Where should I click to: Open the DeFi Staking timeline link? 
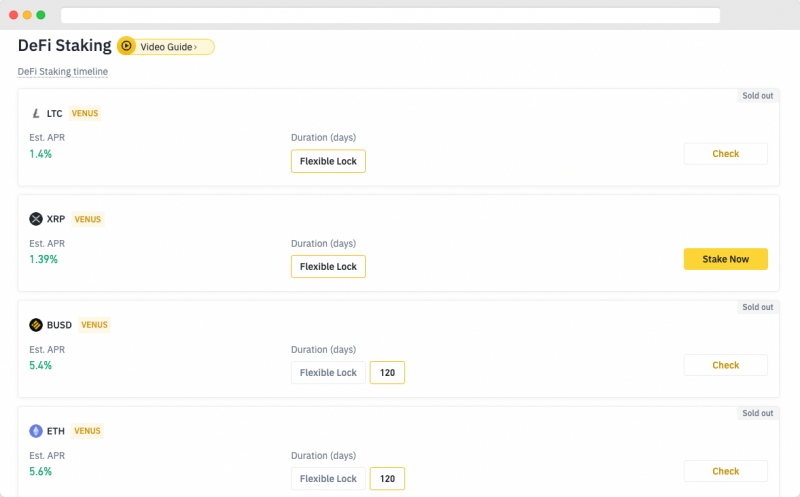pyautogui.click(x=63, y=71)
